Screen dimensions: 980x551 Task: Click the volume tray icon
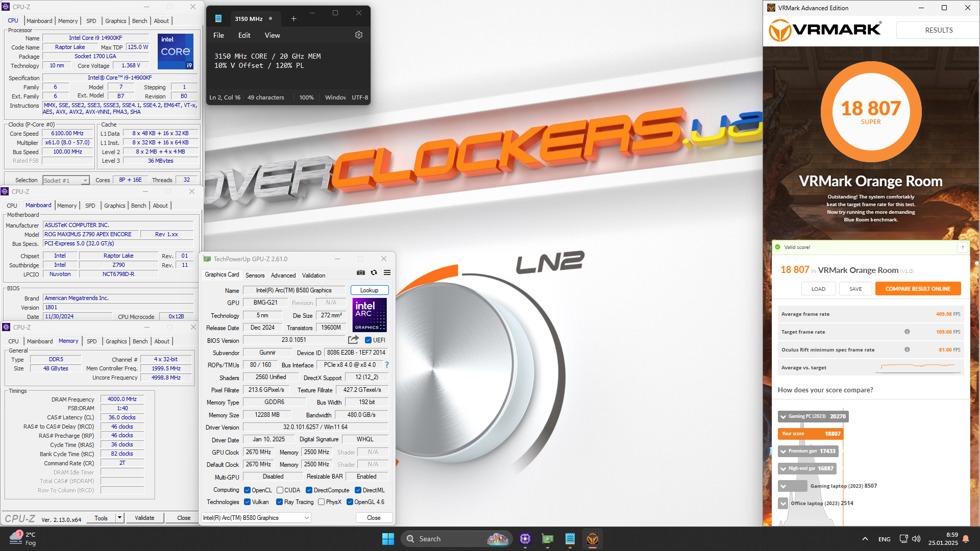[x=916, y=539]
